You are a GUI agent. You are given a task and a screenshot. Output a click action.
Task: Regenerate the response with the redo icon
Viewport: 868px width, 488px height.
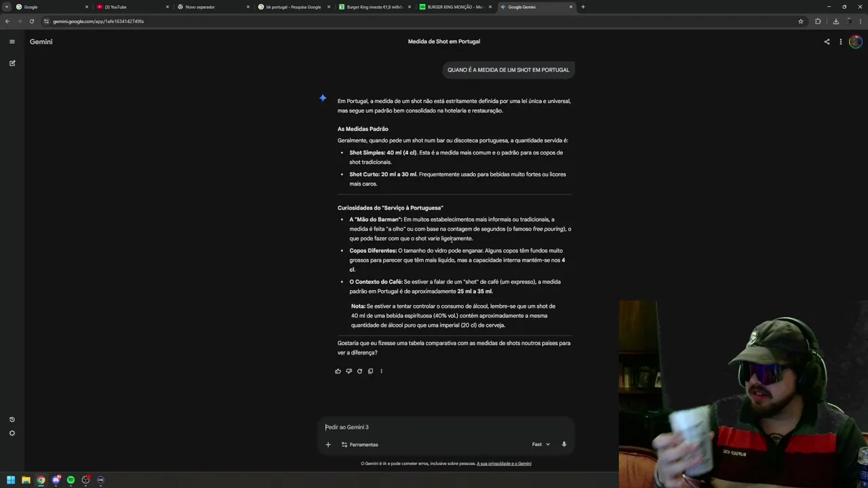tap(359, 371)
